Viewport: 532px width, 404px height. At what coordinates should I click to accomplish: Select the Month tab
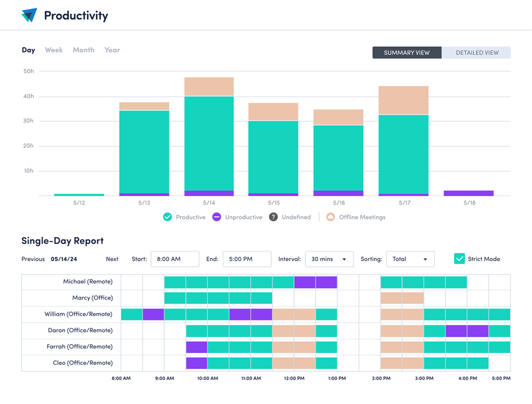click(84, 50)
